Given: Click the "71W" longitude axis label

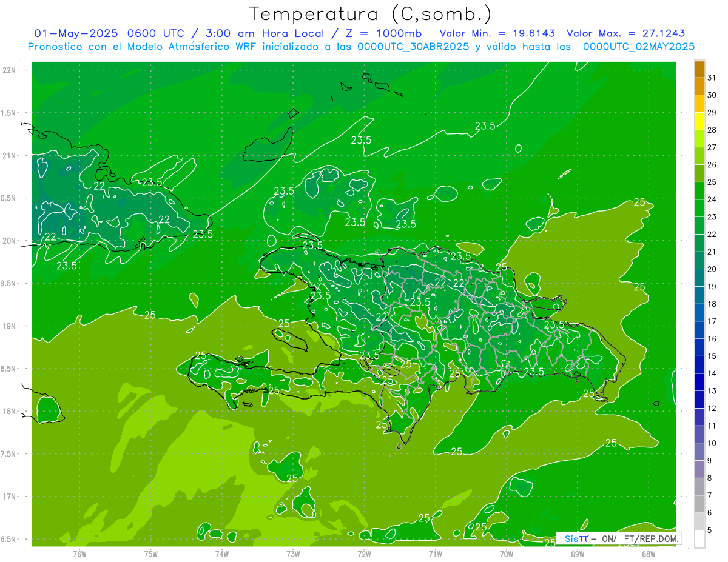Looking at the screenshot, I should [435, 554].
